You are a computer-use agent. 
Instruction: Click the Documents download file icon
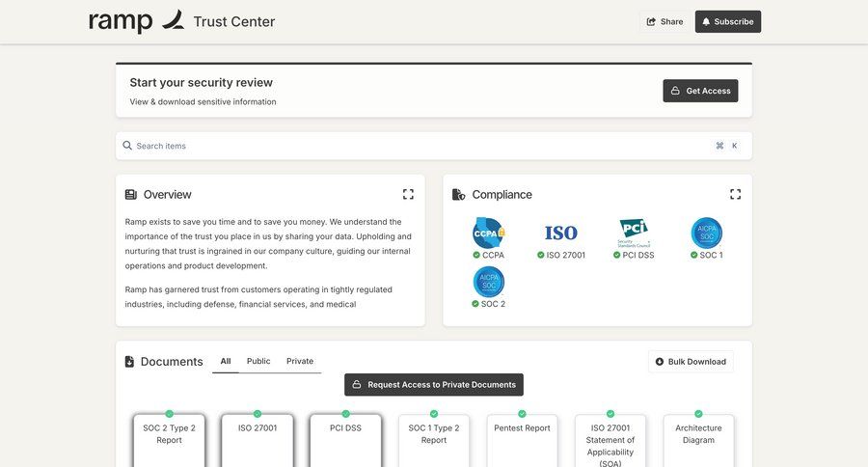pyautogui.click(x=129, y=362)
